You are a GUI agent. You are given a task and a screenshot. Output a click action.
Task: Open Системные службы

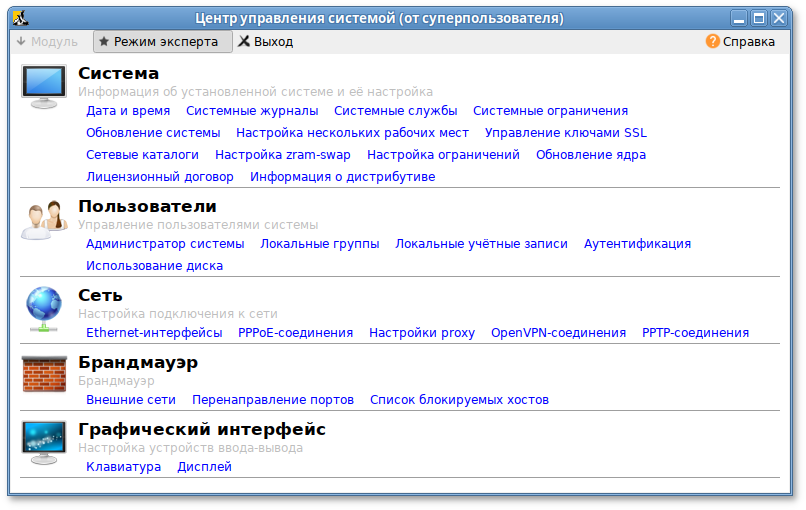point(396,111)
